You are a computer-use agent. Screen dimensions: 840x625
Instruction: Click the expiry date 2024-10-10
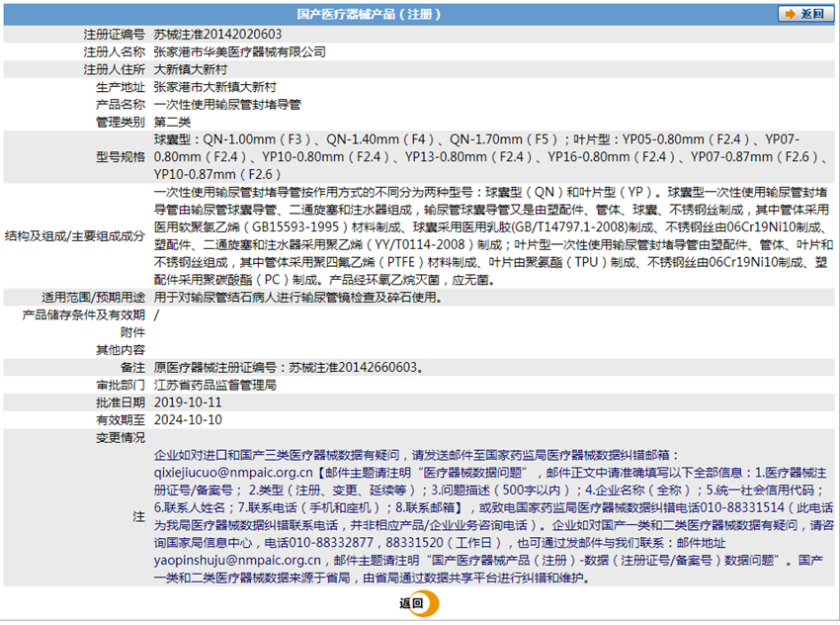tap(188, 420)
